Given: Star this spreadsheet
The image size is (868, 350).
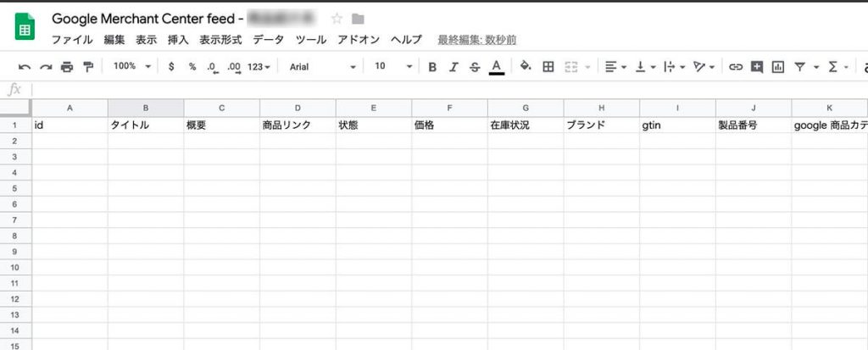Looking at the screenshot, I should tap(337, 19).
